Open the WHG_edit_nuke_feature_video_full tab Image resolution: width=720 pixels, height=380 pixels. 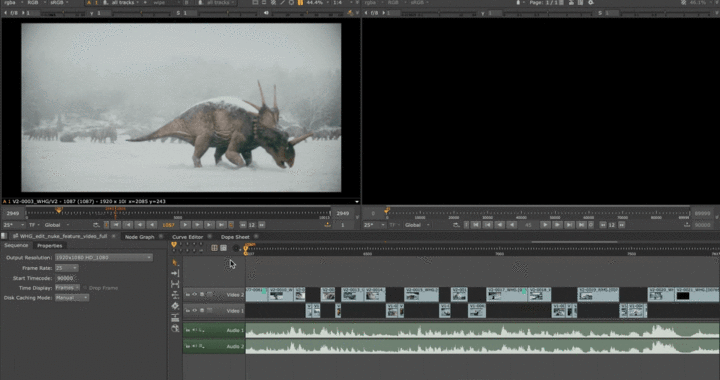[63, 236]
